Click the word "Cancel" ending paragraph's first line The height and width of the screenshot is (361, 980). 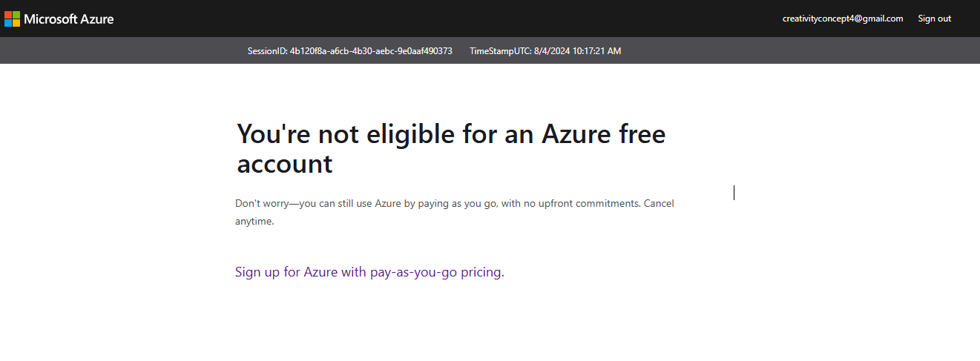coord(659,203)
